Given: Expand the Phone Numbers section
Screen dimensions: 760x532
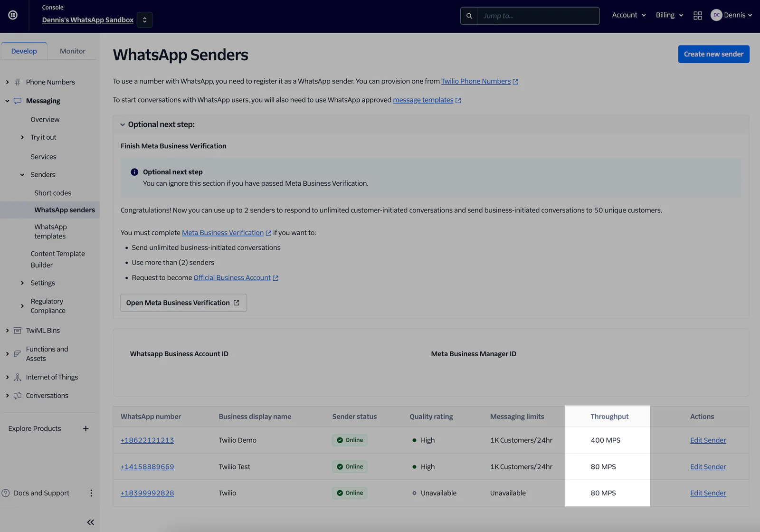Looking at the screenshot, I should 7,82.
